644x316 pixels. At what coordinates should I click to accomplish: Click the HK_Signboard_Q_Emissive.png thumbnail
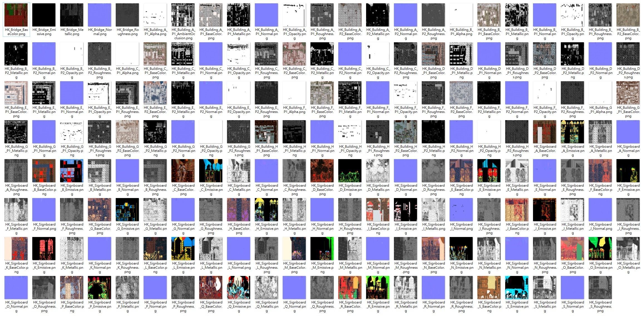tap(239, 288)
